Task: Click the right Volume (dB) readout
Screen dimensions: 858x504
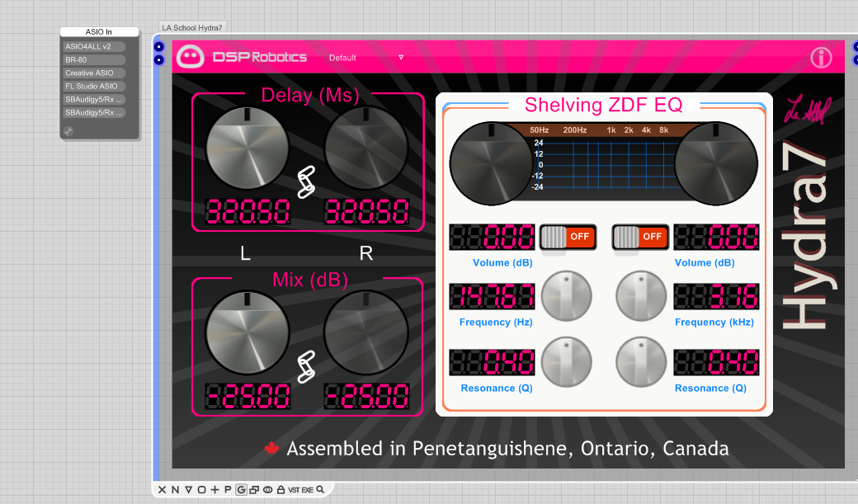Action: pyautogui.click(x=716, y=237)
